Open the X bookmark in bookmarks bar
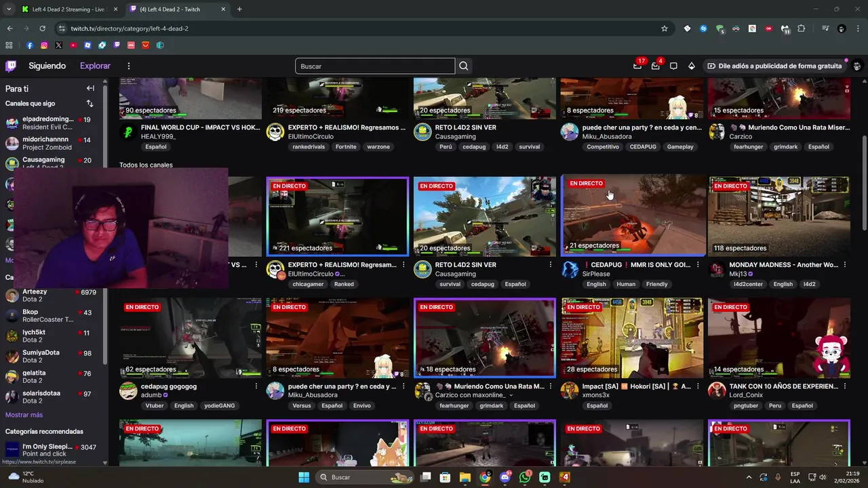 click(x=58, y=45)
